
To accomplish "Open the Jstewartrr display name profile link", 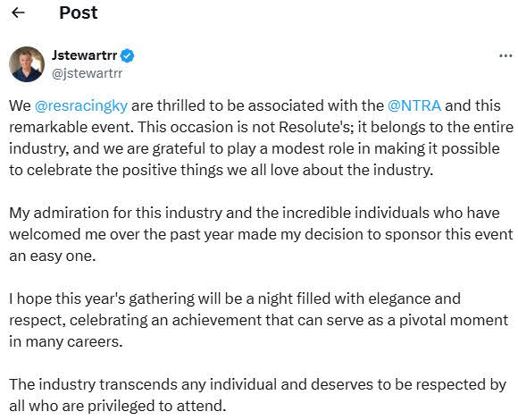I will click(84, 55).
